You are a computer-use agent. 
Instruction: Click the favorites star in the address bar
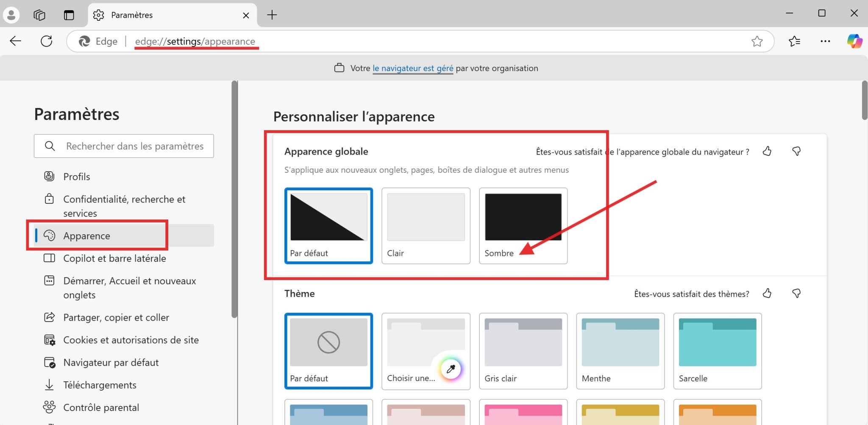757,41
